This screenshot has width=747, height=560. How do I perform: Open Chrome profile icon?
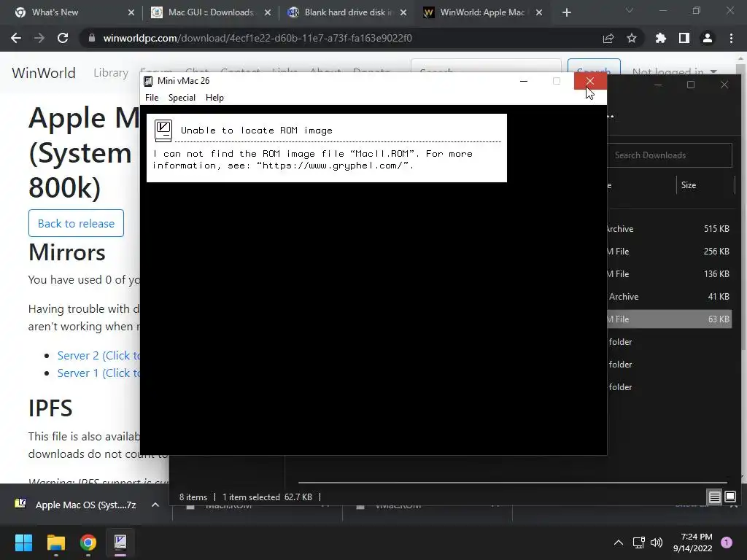tap(708, 38)
